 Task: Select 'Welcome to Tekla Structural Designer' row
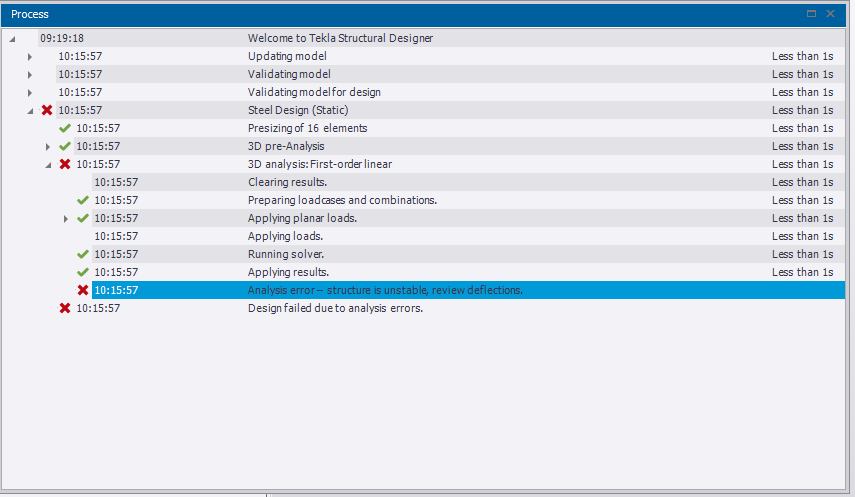(x=340, y=38)
